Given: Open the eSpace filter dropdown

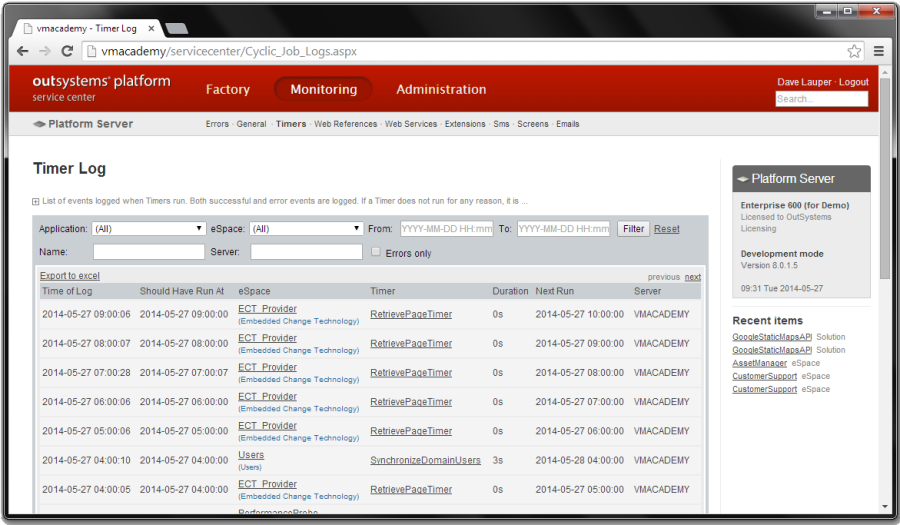Looking at the screenshot, I should pos(305,229).
